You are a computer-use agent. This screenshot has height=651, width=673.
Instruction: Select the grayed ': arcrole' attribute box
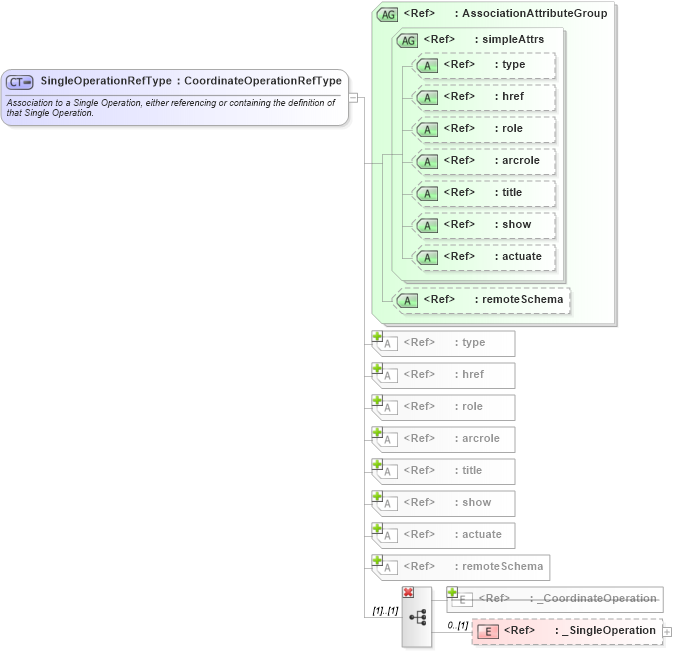443,439
